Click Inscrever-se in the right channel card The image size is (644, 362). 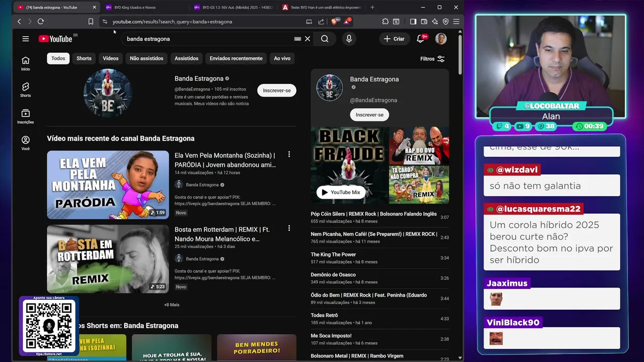tap(369, 115)
